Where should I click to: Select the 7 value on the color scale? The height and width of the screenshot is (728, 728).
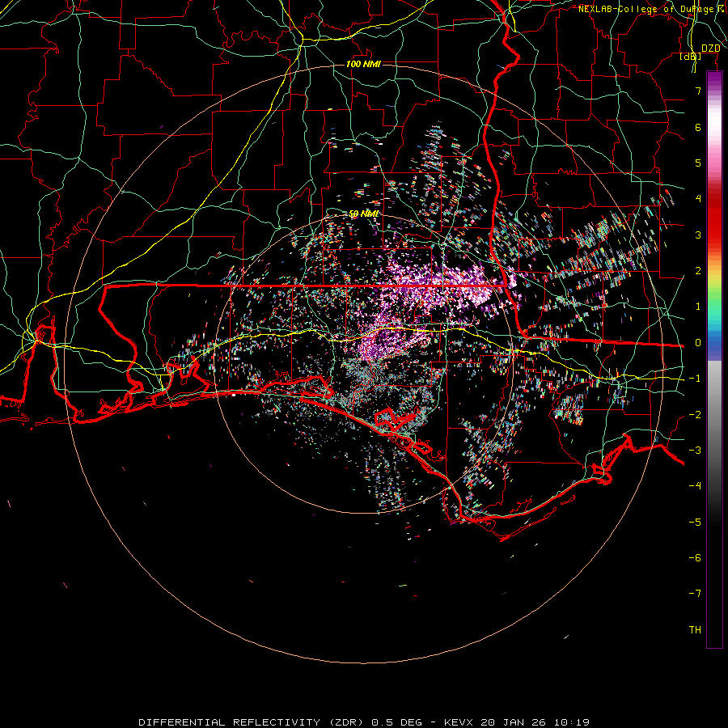698,91
